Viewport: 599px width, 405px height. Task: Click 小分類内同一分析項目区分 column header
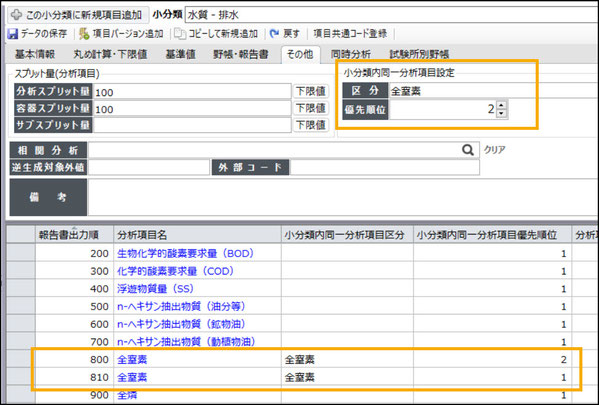tap(347, 234)
